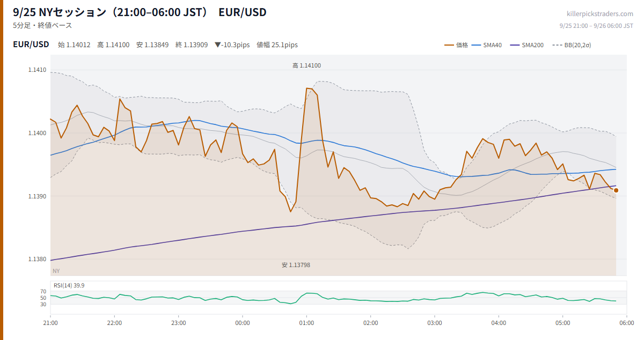Click the 高 1.14100 chart annotation
Viewport: 644px width, 340px height.
pos(307,65)
